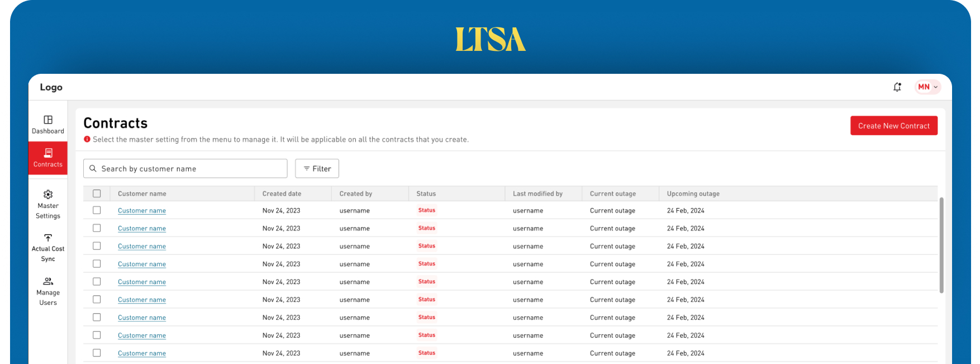Check the sixth row's checkbox
Image resolution: width=980 pixels, height=364 pixels.
click(x=97, y=300)
